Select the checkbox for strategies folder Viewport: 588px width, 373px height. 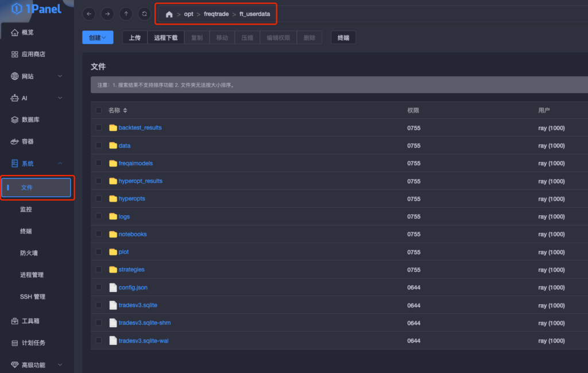coord(99,270)
